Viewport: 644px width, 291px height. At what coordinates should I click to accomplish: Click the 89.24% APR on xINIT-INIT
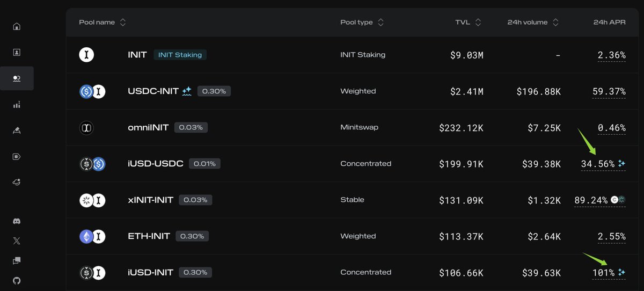591,200
